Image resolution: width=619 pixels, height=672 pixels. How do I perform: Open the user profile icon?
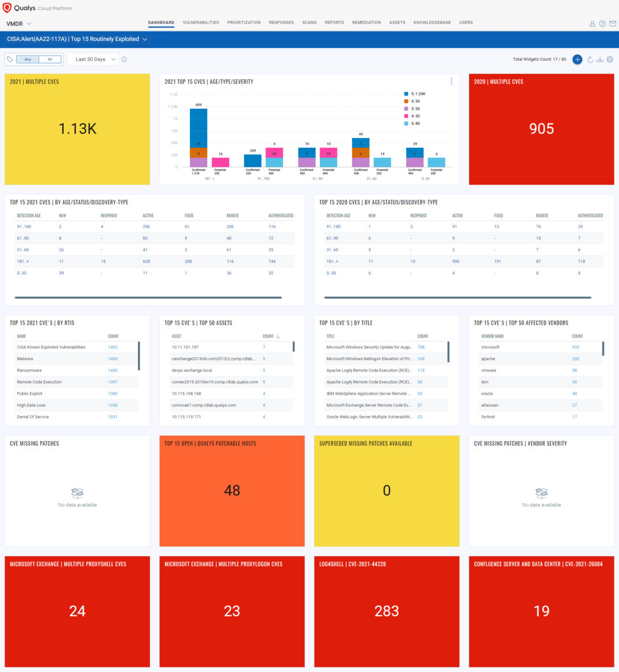(x=592, y=24)
